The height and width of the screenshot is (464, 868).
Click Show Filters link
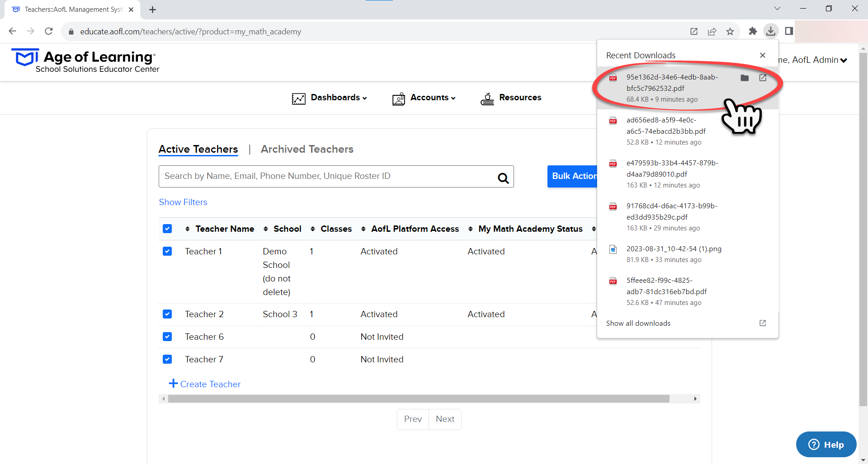tap(183, 202)
